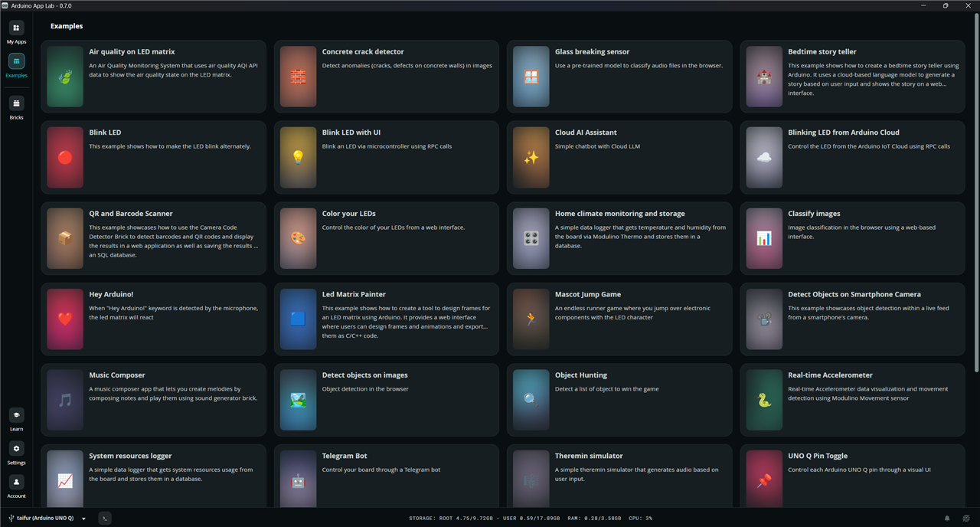Click the Home climate dial icon

531,238
